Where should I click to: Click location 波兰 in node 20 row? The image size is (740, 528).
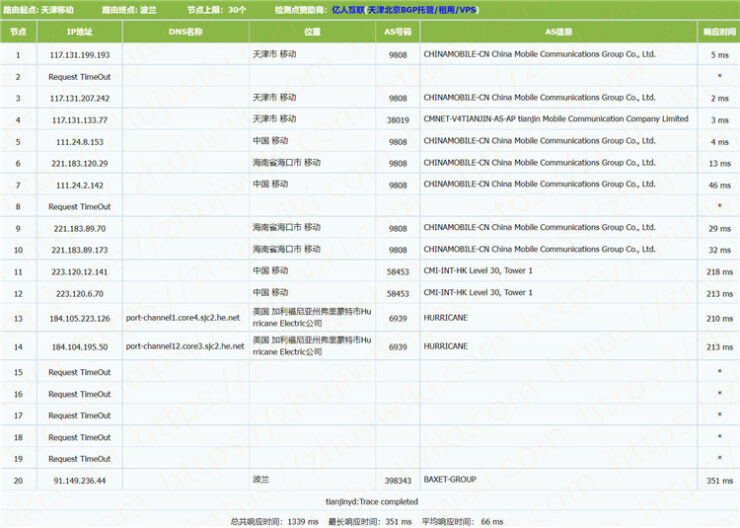coord(261,479)
